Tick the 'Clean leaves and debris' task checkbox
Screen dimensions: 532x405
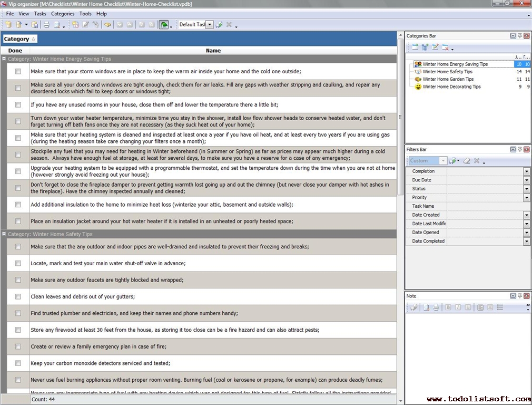(18, 296)
